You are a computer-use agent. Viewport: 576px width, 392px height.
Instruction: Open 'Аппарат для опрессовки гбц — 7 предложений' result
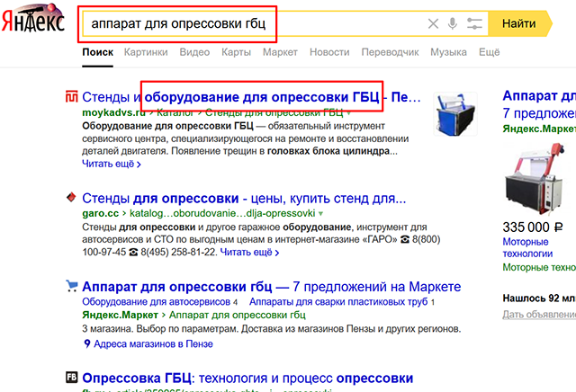pyautogui.click(x=272, y=287)
